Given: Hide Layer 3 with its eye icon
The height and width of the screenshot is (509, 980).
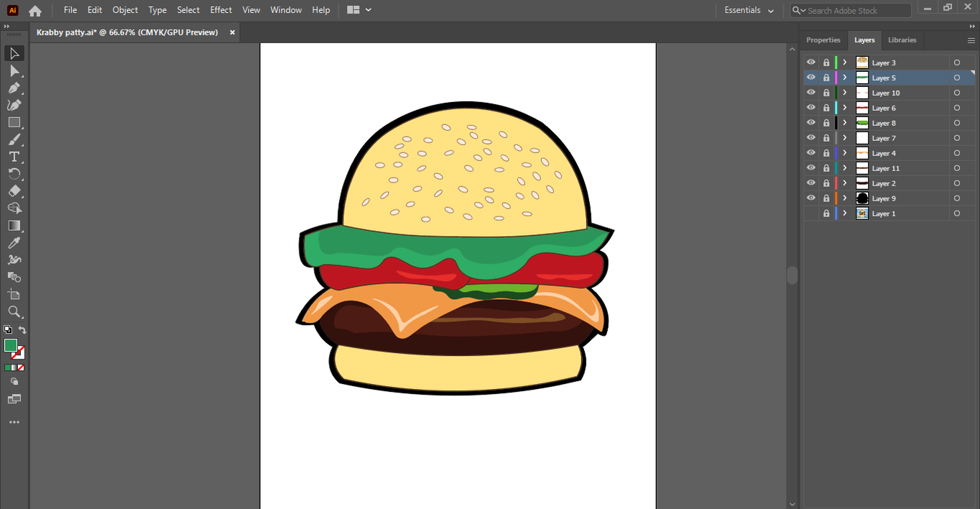Looking at the screenshot, I should tap(811, 63).
